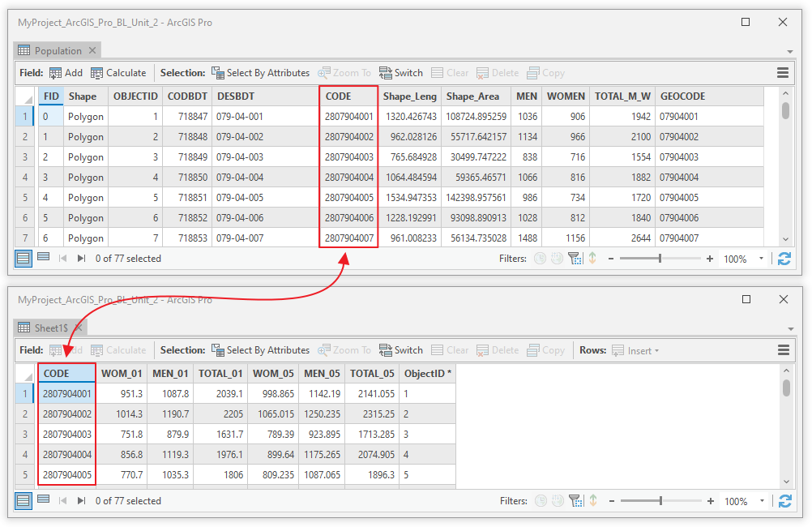The image size is (812, 527).
Task: Zoom out Sheet1$ table with minus
Action: tap(612, 501)
